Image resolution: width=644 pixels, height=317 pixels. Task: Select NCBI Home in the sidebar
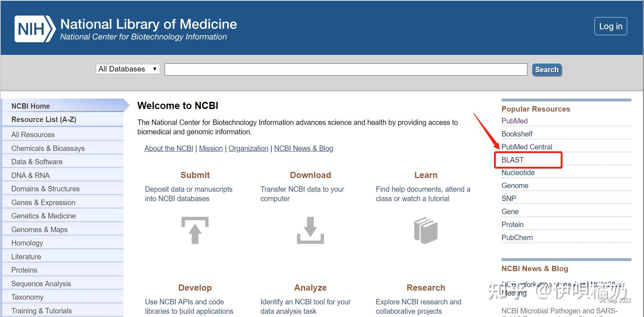[31, 106]
